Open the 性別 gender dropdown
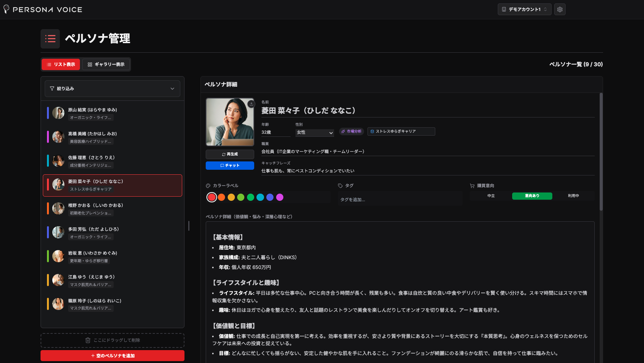This screenshot has width=644, height=363. click(314, 133)
